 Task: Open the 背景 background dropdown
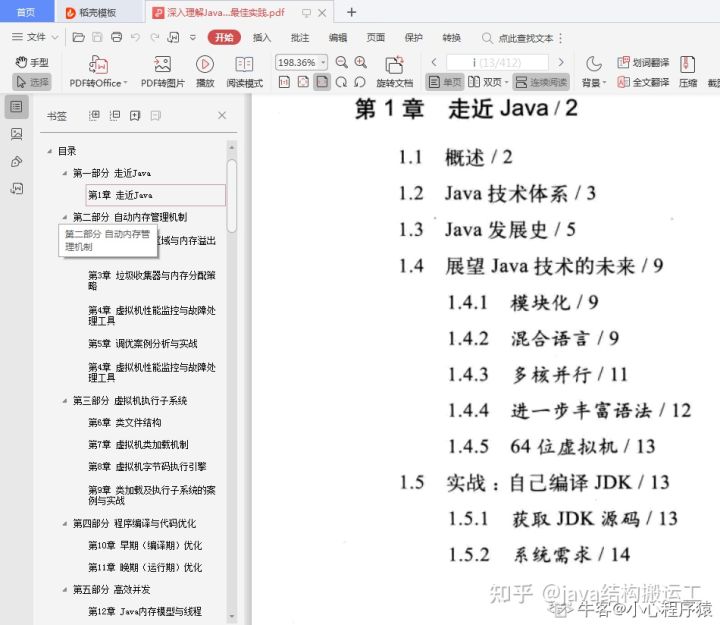pyautogui.click(x=594, y=71)
